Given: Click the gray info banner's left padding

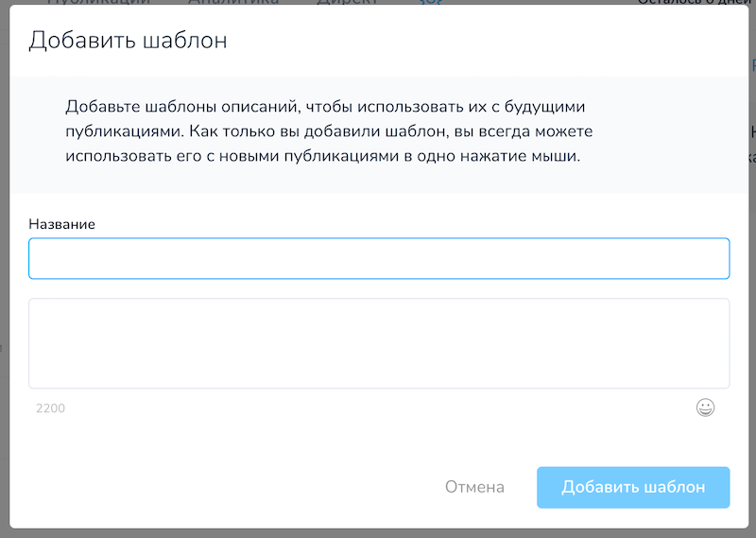Looking at the screenshot, I should click(x=36, y=132).
